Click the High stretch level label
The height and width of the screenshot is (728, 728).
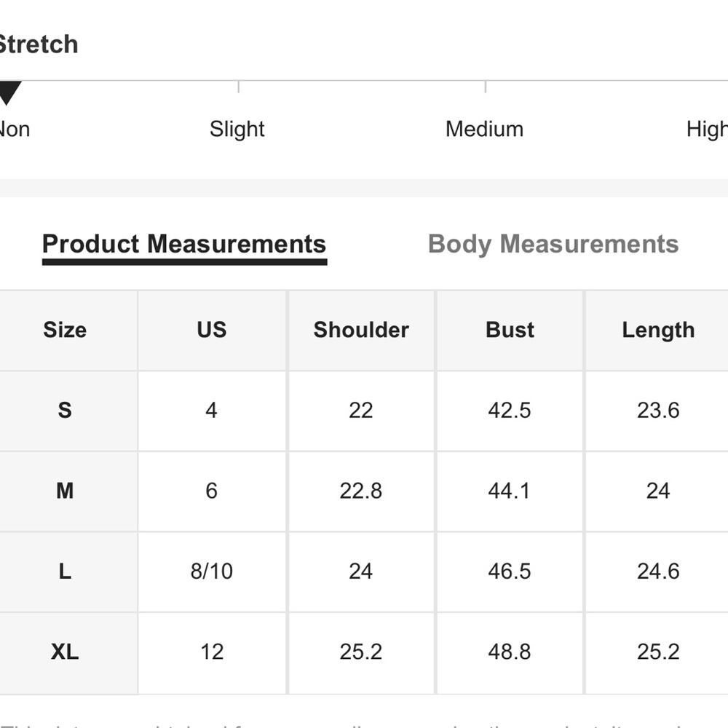pos(707,129)
